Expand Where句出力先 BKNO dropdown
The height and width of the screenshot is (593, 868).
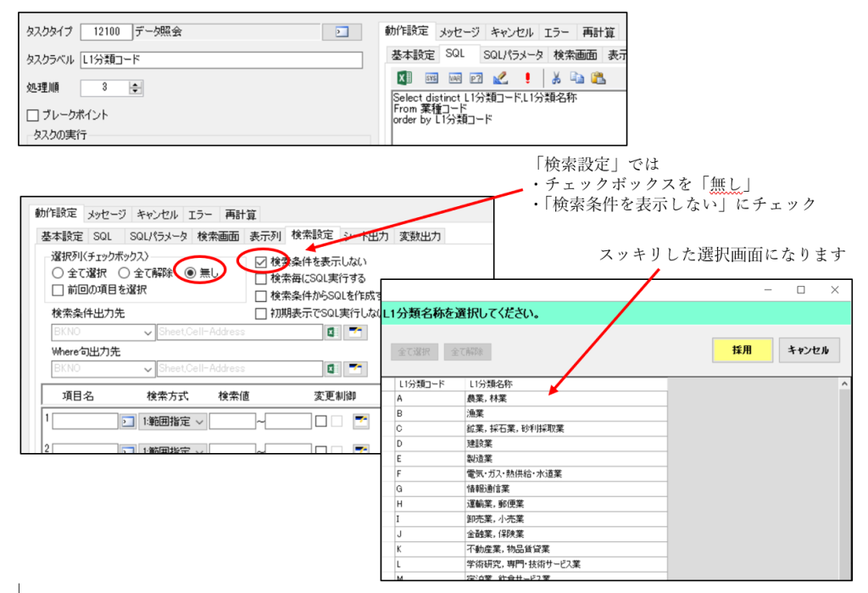coord(147,369)
